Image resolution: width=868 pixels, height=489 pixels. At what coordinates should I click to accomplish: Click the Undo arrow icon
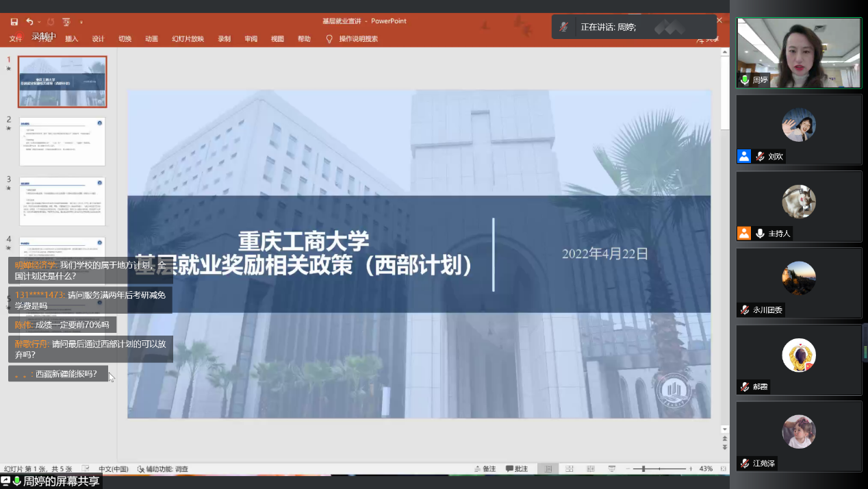click(29, 22)
